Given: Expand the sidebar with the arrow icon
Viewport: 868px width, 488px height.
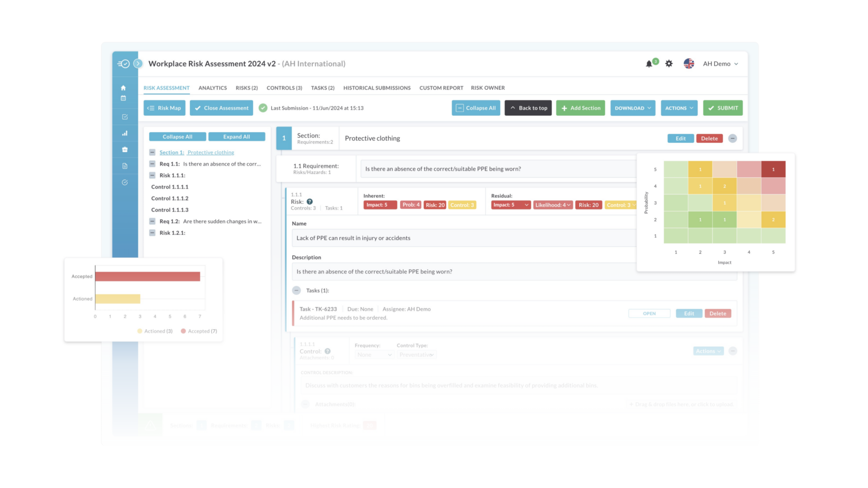Looking at the screenshot, I should tap(137, 64).
